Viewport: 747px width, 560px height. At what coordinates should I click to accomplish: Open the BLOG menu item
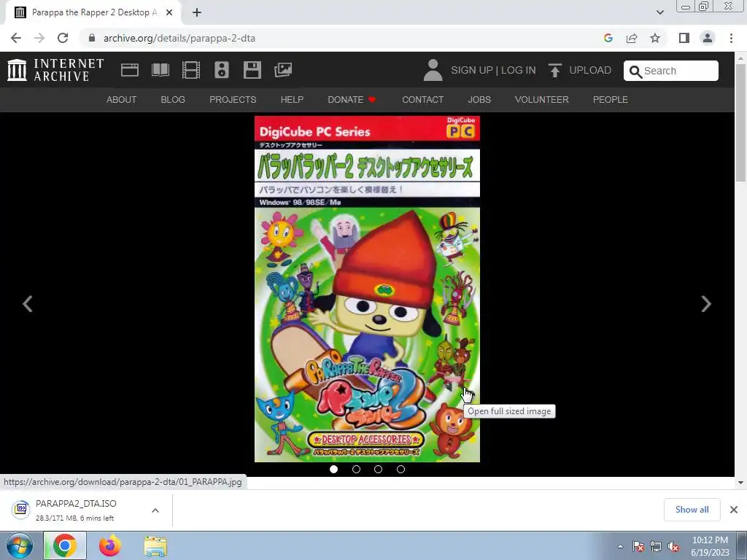coord(173,99)
